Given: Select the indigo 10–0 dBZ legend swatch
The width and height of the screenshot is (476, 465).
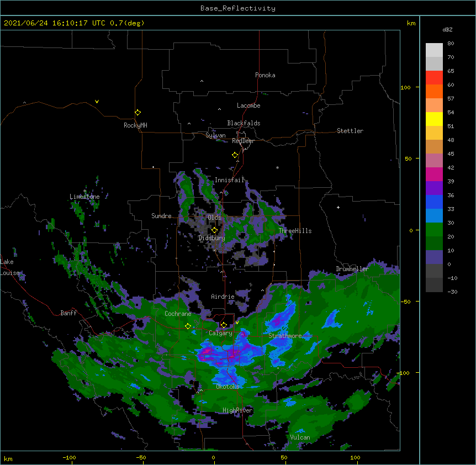Looking at the screenshot, I should (434, 257).
